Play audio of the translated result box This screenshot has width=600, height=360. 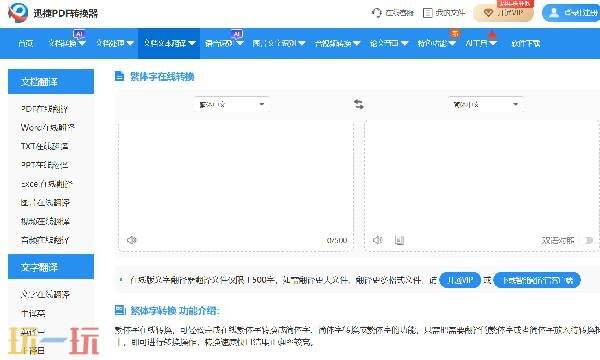tap(378, 240)
